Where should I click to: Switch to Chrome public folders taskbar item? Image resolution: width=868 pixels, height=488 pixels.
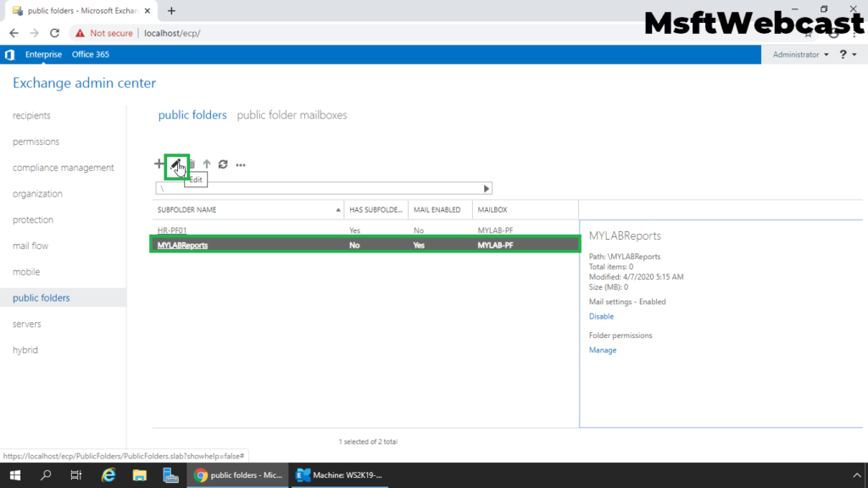238,475
